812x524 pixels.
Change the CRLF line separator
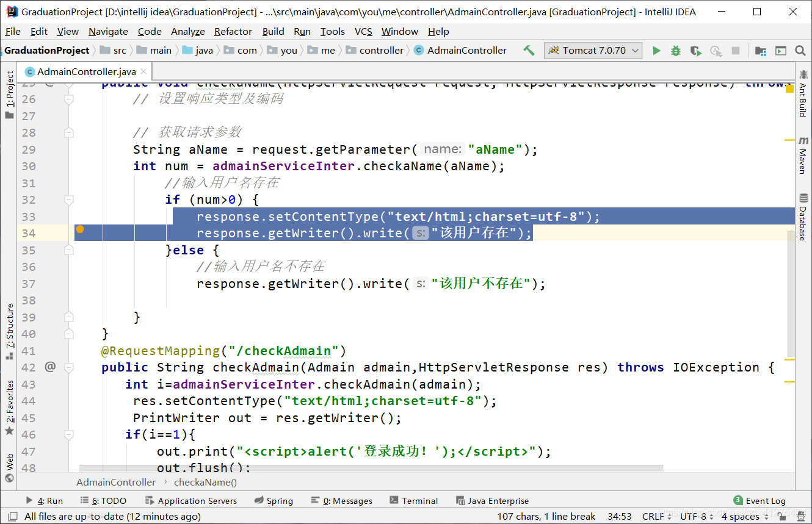point(656,517)
